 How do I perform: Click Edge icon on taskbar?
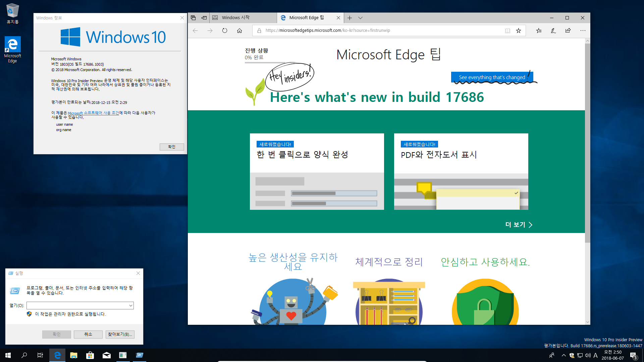pos(57,355)
